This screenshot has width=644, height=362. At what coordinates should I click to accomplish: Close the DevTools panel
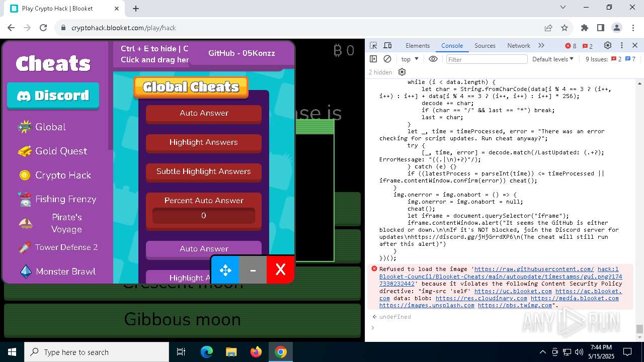point(635,45)
